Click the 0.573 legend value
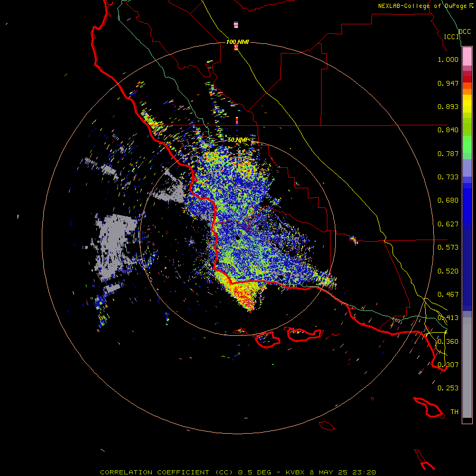Image resolution: width=476 pixels, height=476 pixels. click(448, 248)
